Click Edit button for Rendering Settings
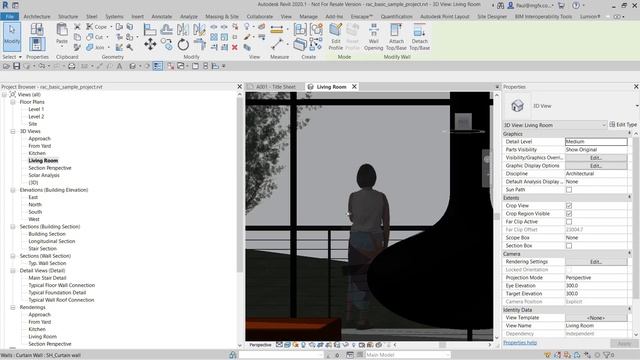The width and height of the screenshot is (640, 360). tap(596, 262)
